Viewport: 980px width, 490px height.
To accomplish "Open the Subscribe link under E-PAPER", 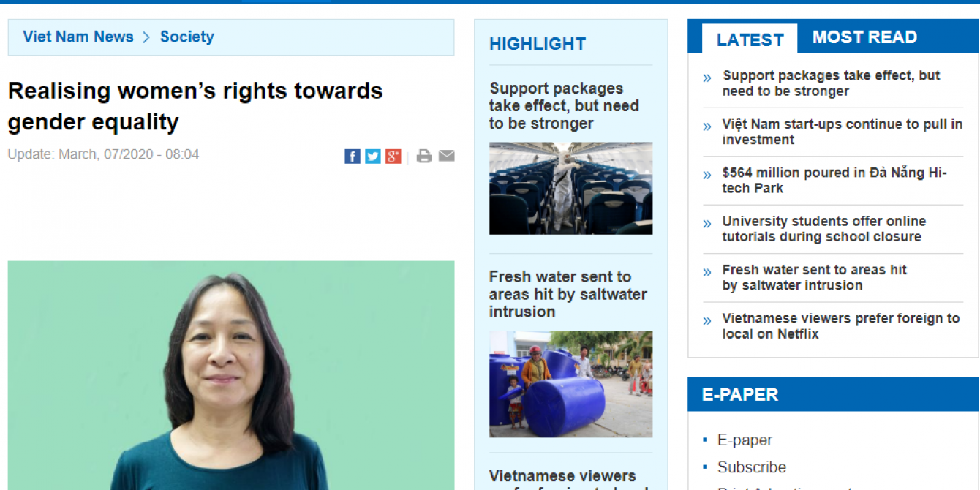I will 752,467.
